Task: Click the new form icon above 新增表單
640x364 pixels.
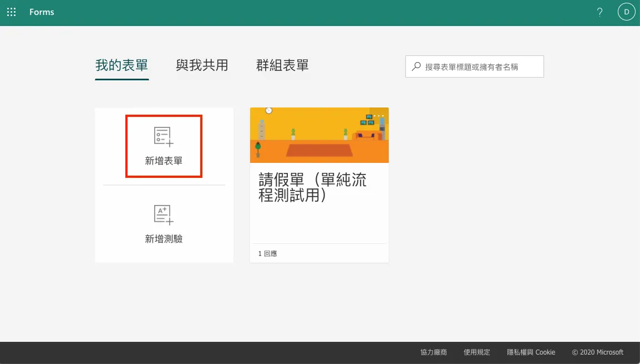Action: [164, 136]
